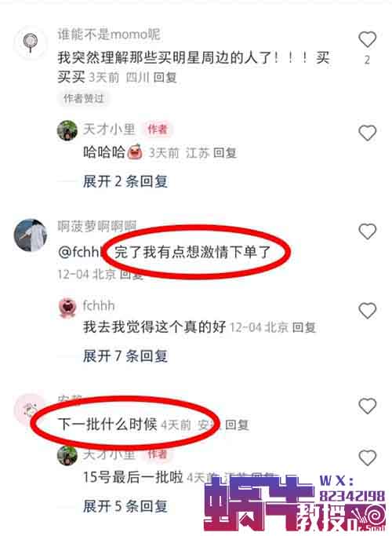Open the @fchhh mention link
Screen dimensions: 392x536
coord(81,252)
